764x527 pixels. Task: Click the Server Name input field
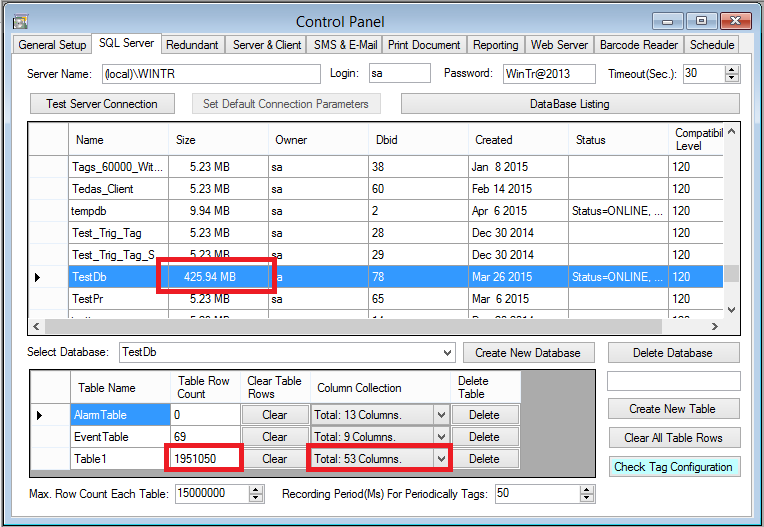coord(208,74)
